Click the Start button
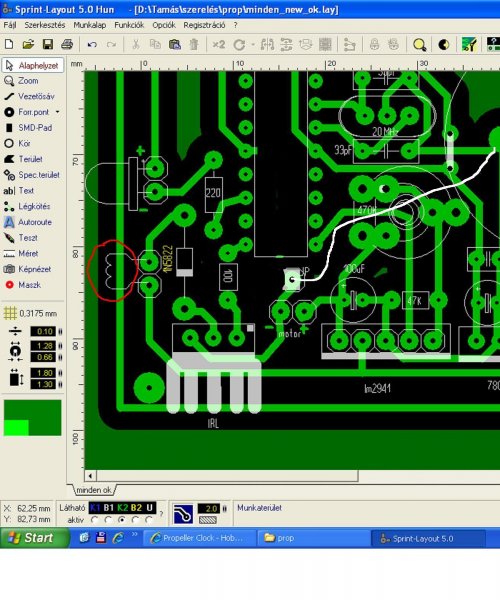The width and height of the screenshot is (500, 600). (x=34, y=538)
